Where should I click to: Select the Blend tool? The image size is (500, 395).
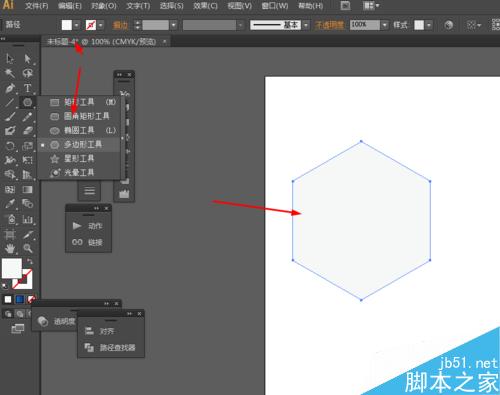point(28,204)
